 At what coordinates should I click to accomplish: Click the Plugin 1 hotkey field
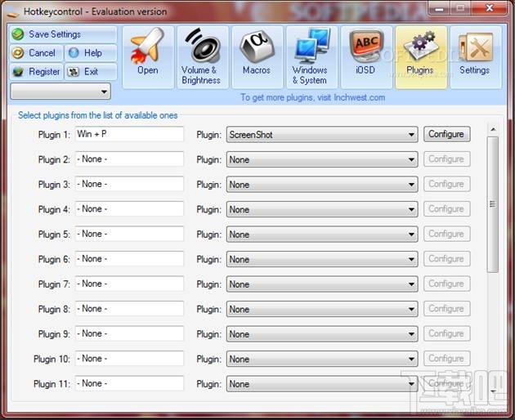coord(129,134)
